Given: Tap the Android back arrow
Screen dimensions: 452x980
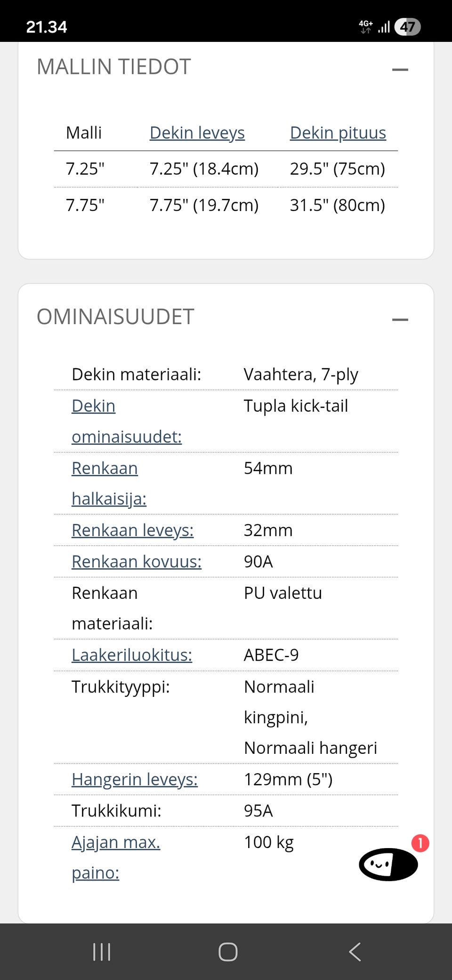Looking at the screenshot, I should (355, 952).
